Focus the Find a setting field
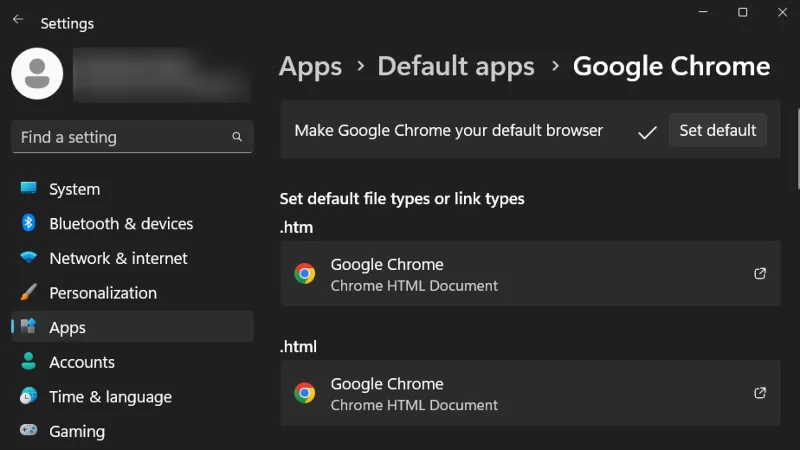 click(132, 137)
